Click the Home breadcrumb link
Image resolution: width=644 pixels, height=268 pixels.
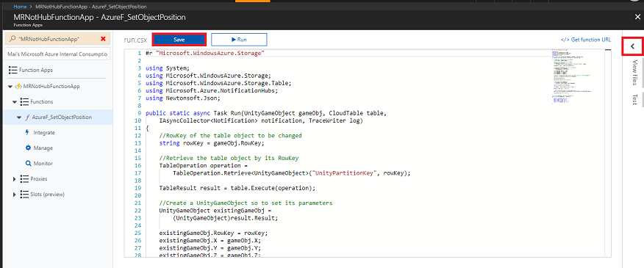20,7
